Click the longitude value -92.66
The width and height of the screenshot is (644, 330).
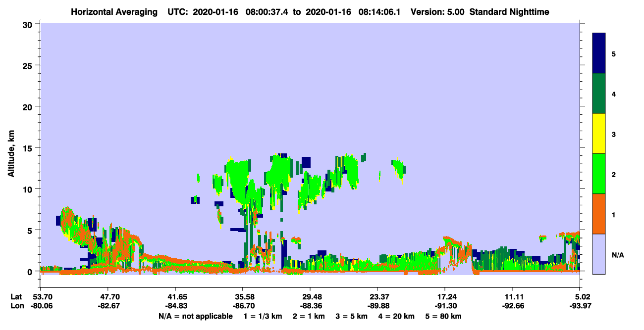click(x=512, y=306)
